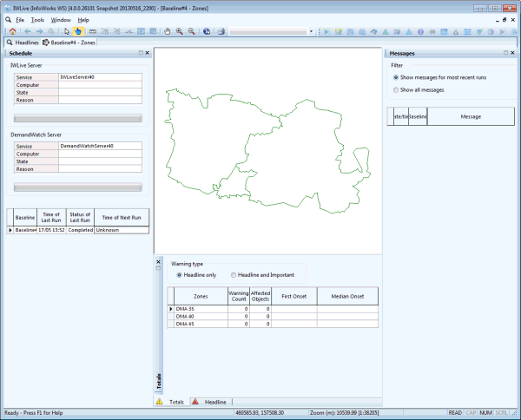521x420 pixels.
Task: Click the blue play-arrow run icon
Action: pyautogui.click(x=327, y=32)
